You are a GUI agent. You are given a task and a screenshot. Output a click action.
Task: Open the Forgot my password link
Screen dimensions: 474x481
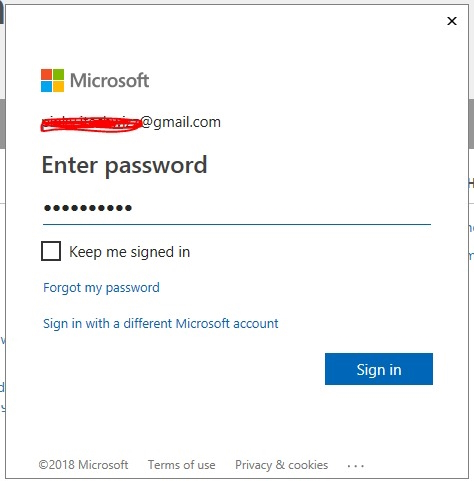(x=101, y=288)
